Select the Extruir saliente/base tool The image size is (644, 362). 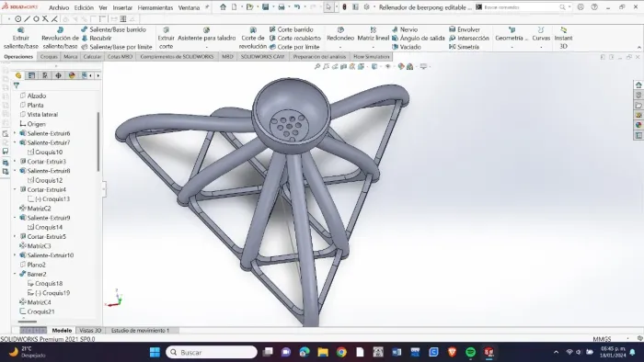(x=20, y=38)
